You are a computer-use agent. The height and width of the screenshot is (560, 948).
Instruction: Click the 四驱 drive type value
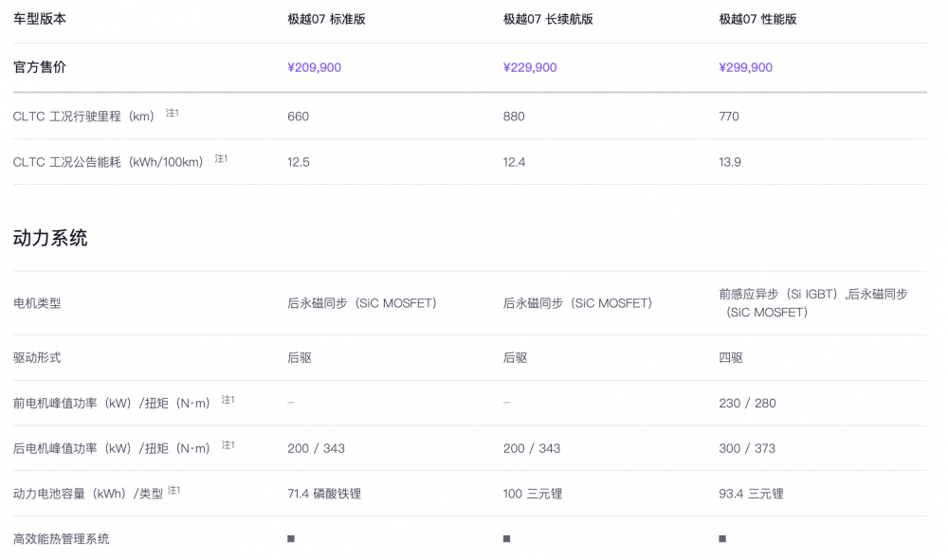(731, 357)
